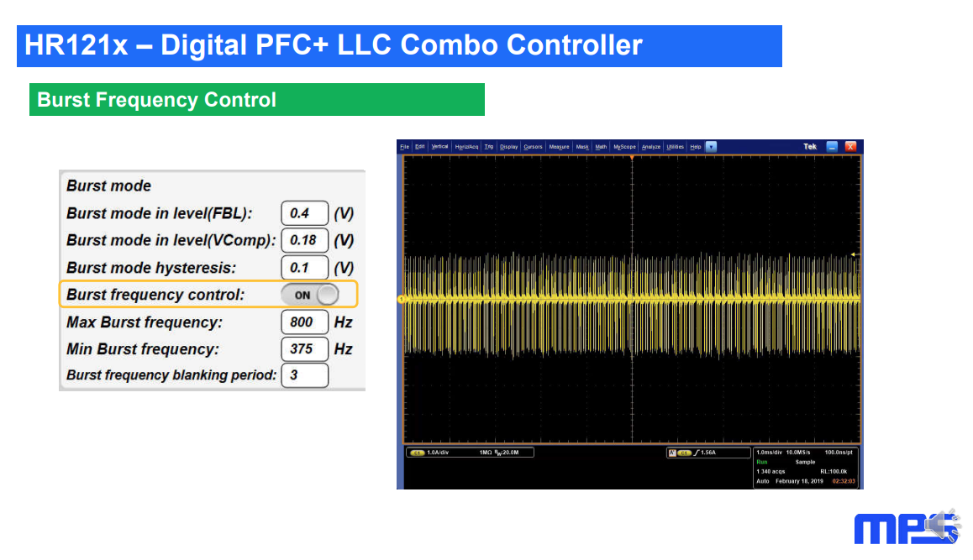Open the Utilities menu
This screenshot has width=973, height=560.
point(676,147)
